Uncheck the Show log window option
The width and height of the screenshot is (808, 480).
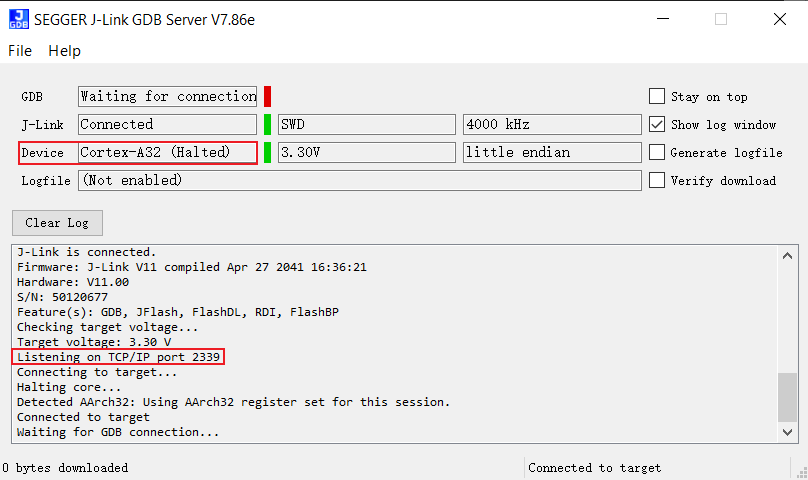(657, 124)
